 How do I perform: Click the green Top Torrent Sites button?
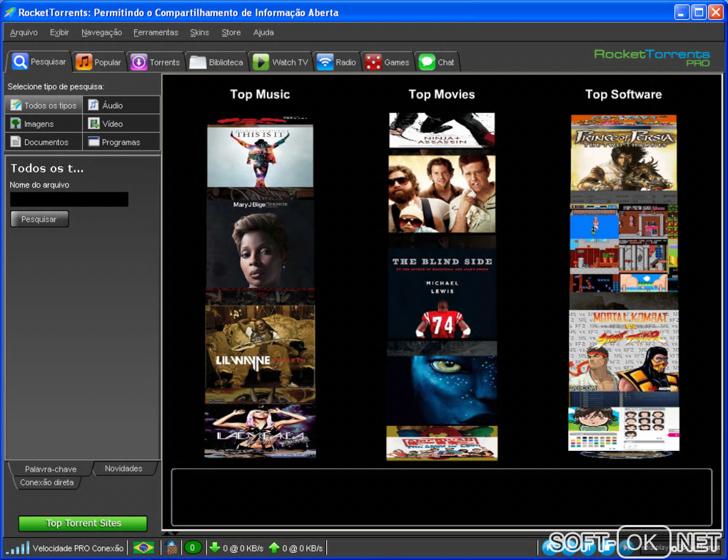tap(83, 524)
